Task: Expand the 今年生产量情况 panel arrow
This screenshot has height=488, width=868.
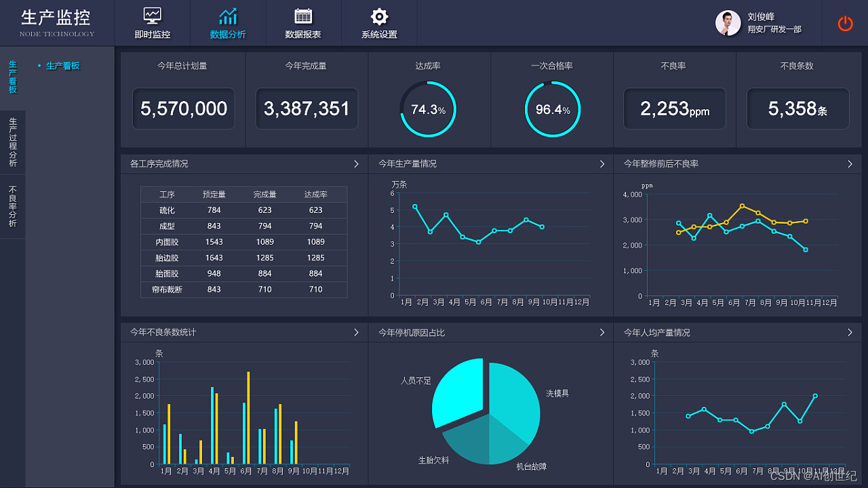Action: pos(602,164)
